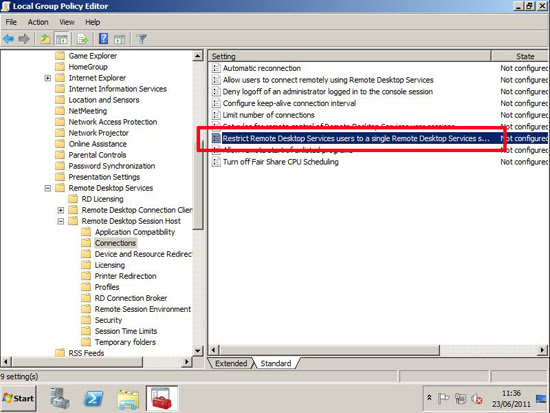Click tree pane scroll up arrow
550x413 pixels.
[x=198, y=56]
